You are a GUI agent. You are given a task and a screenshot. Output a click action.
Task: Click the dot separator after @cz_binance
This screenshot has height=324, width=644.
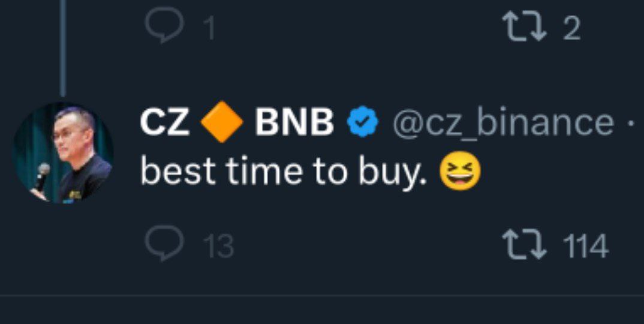click(x=630, y=123)
